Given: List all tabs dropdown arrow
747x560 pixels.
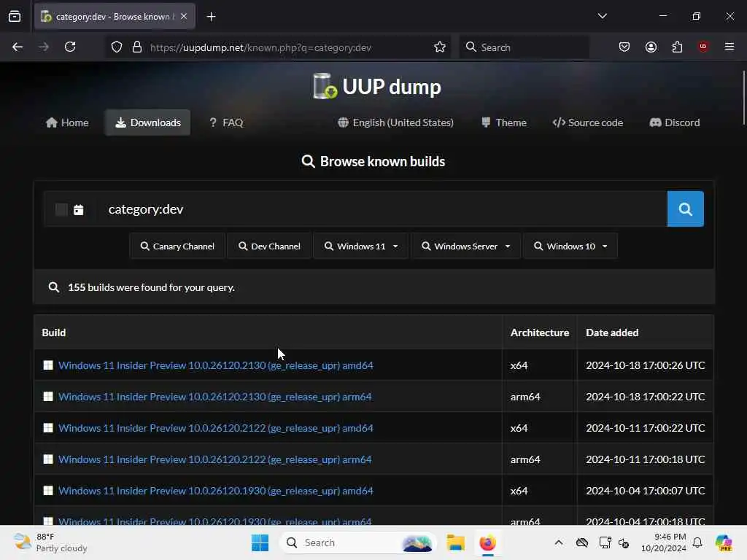Looking at the screenshot, I should (x=602, y=16).
